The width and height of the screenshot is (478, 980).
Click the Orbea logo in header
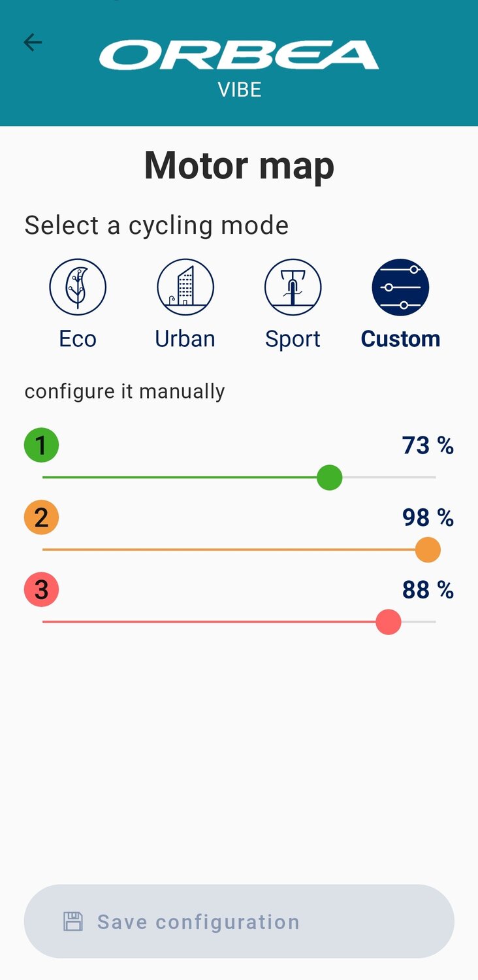coord(239,56)
